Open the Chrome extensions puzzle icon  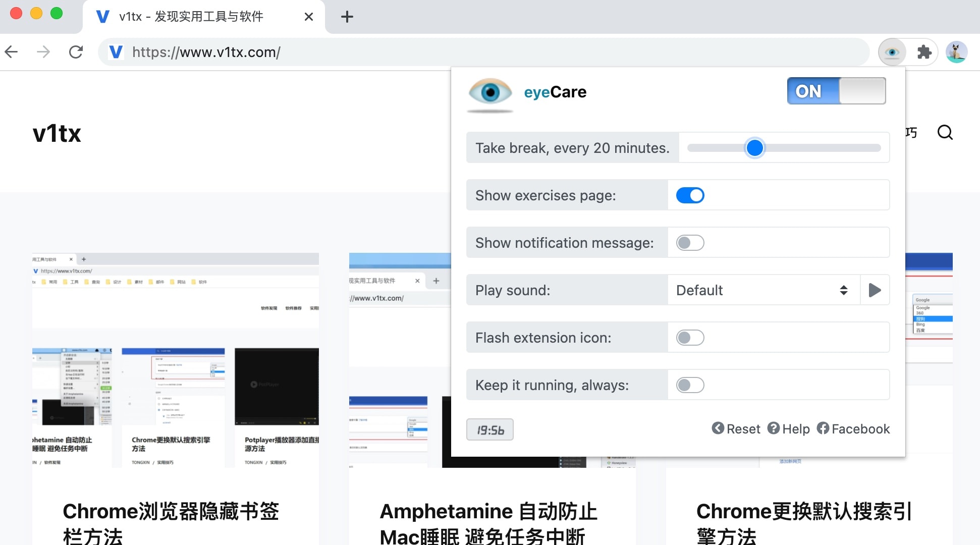[924, 52]
